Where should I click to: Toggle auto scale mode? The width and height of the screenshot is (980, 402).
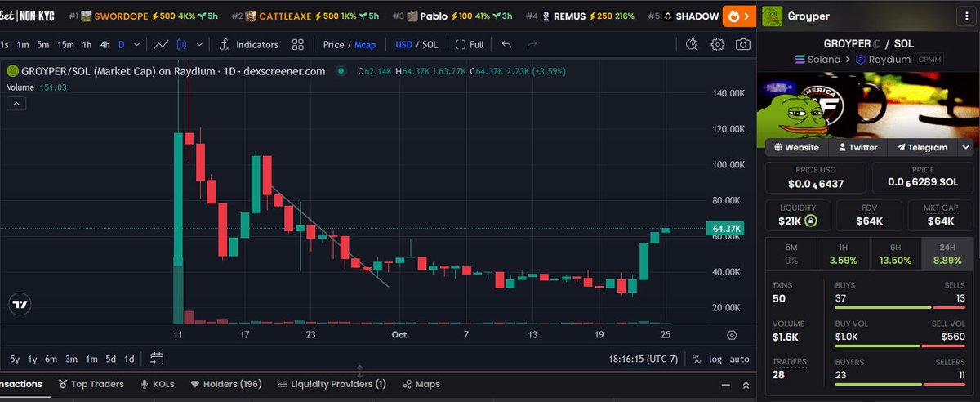[x=739, y=359]
